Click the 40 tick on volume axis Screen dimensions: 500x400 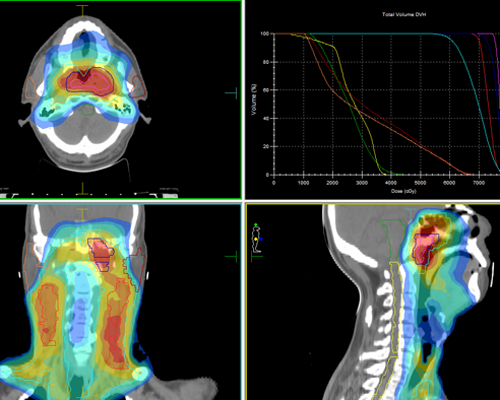tap(266, 118)
